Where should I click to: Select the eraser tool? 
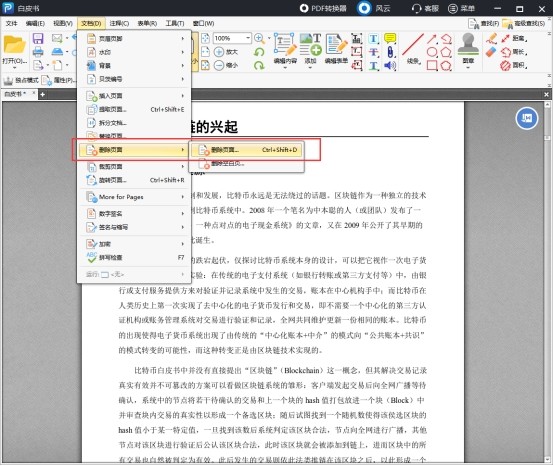click(491, 52)
